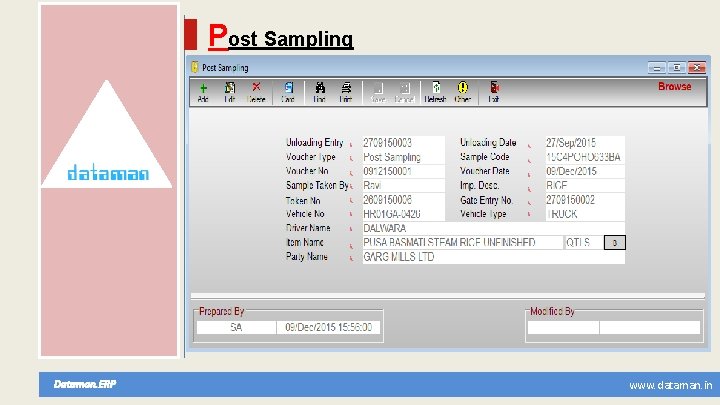Click the Vehicle No field

coord(404,214)
